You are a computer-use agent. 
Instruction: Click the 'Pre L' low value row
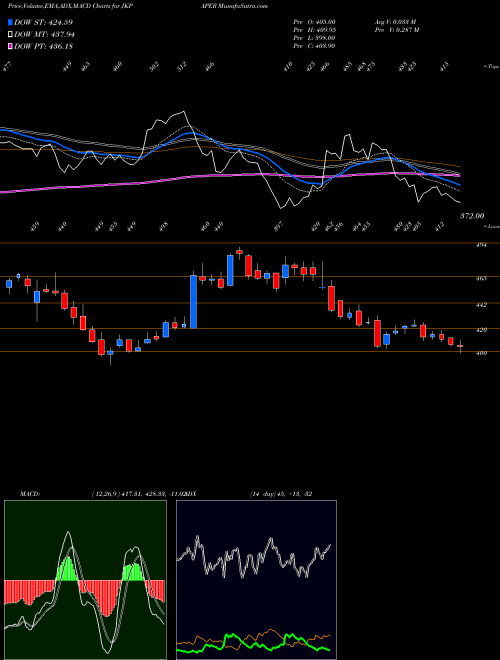coord(314,38)
